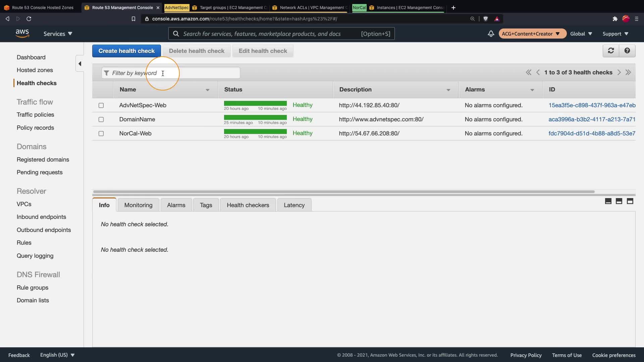Click the Create health check button
Screen dimensions: 644x362
click(x=126, y=51)
